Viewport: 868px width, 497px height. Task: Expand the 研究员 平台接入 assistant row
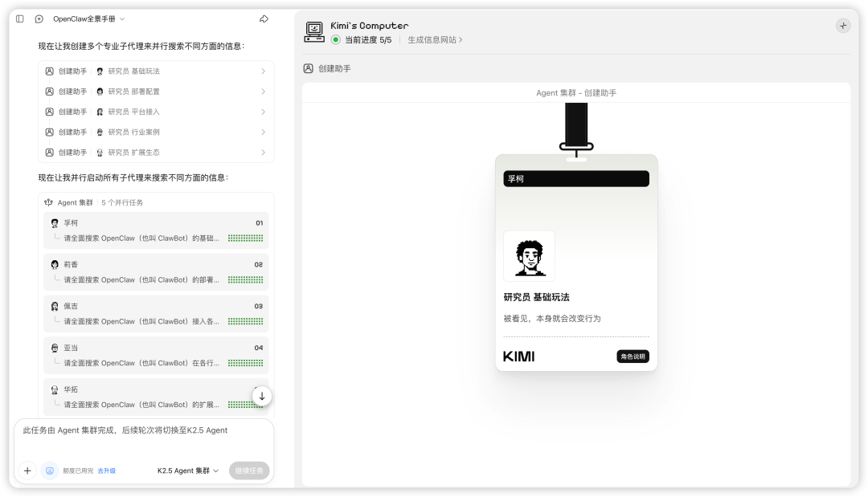156,112
